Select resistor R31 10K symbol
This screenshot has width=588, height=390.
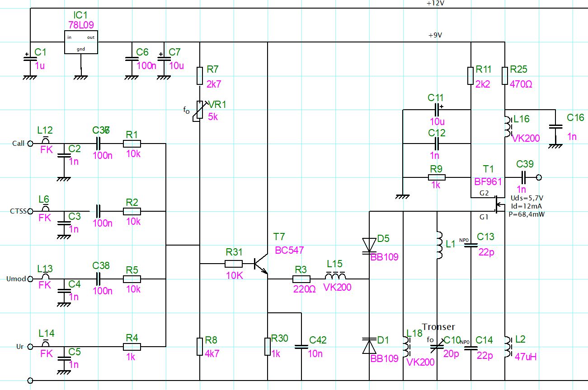(234, 263)
